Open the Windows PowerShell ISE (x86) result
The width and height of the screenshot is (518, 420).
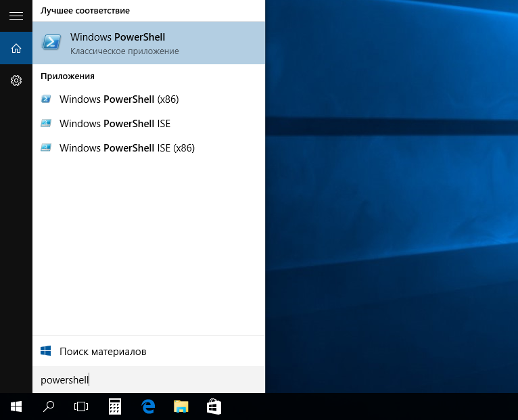[x=149, y=147]
